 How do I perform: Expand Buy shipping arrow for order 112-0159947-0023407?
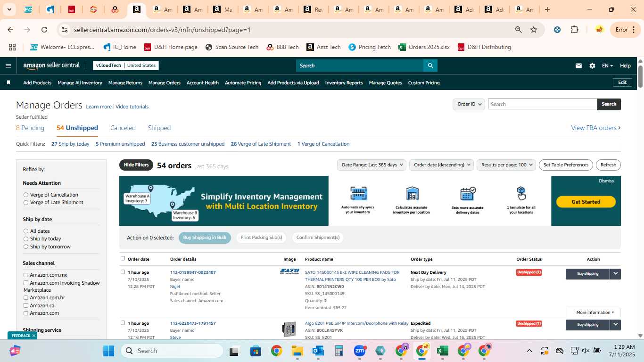(x=615, y=274)
